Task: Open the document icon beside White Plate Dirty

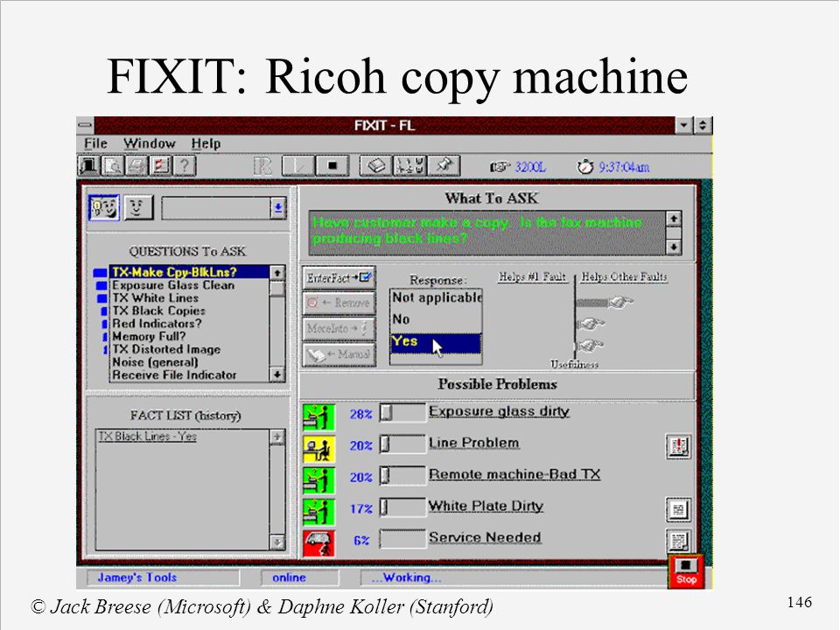Action: point(678,509)
